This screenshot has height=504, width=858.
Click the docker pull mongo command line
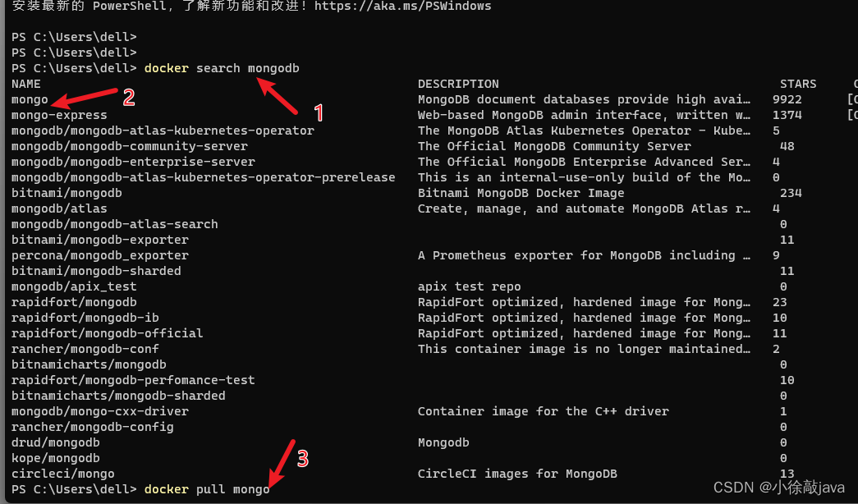click(x=207, y=489)
